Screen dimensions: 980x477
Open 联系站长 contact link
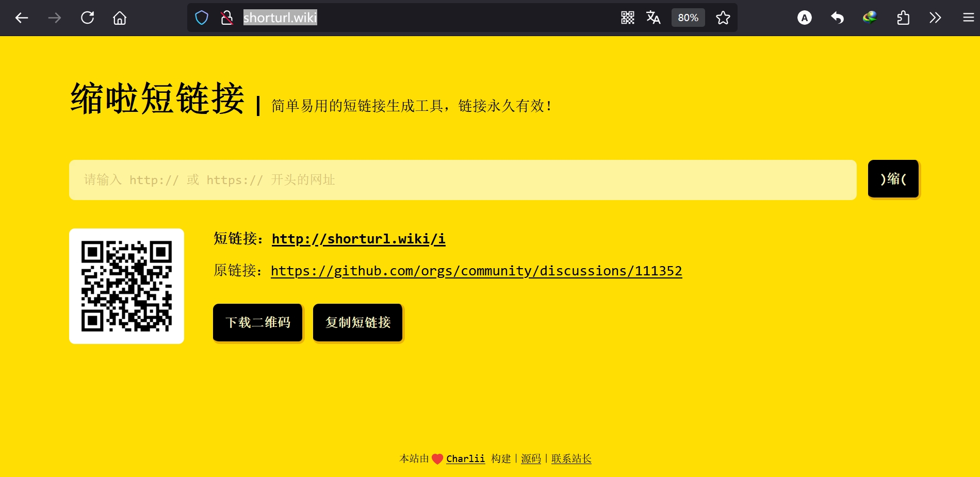(x=571, y=459)
